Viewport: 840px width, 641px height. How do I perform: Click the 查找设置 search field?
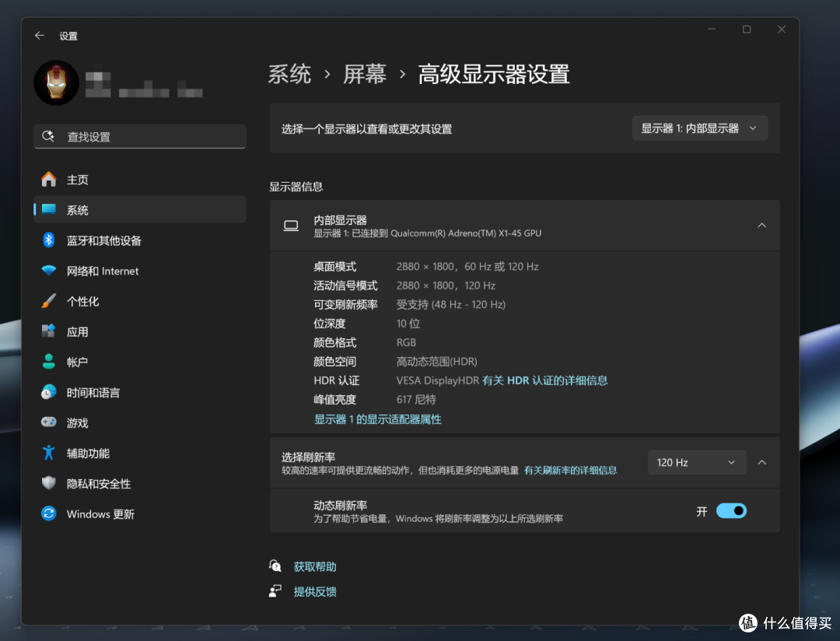point(140,136)
